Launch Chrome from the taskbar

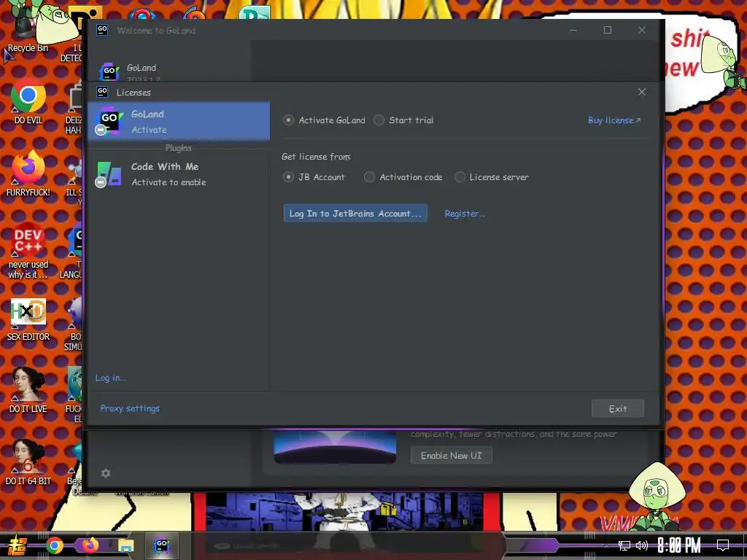(x=54, y=545)
